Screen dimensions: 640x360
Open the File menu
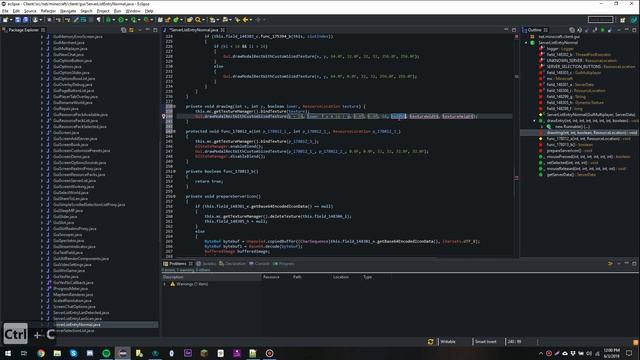tap(5, 11)
